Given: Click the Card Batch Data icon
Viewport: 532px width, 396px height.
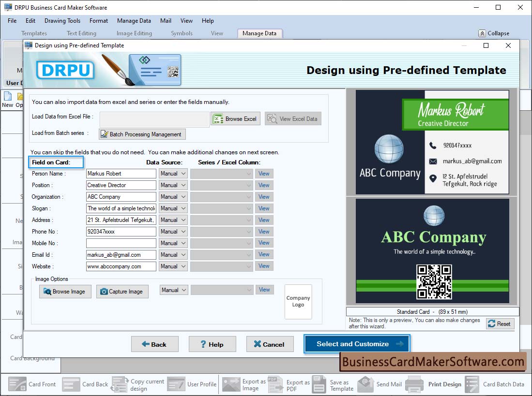Looking at the screenshot, I should pyautogui.click(x=472, y=384).
